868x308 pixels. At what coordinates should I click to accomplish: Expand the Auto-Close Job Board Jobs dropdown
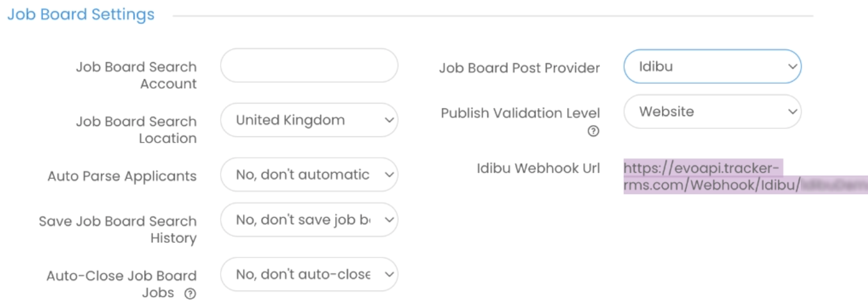[309, 274]
